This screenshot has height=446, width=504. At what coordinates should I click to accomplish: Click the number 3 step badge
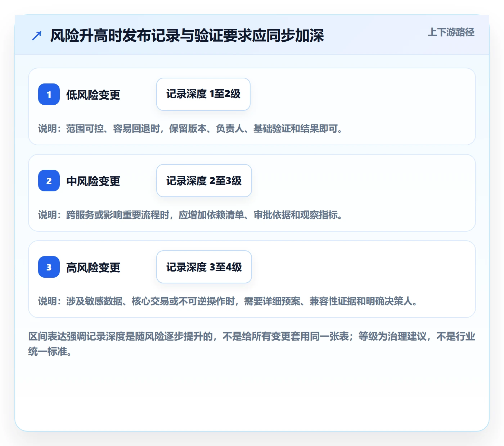[x=49, y=267]
